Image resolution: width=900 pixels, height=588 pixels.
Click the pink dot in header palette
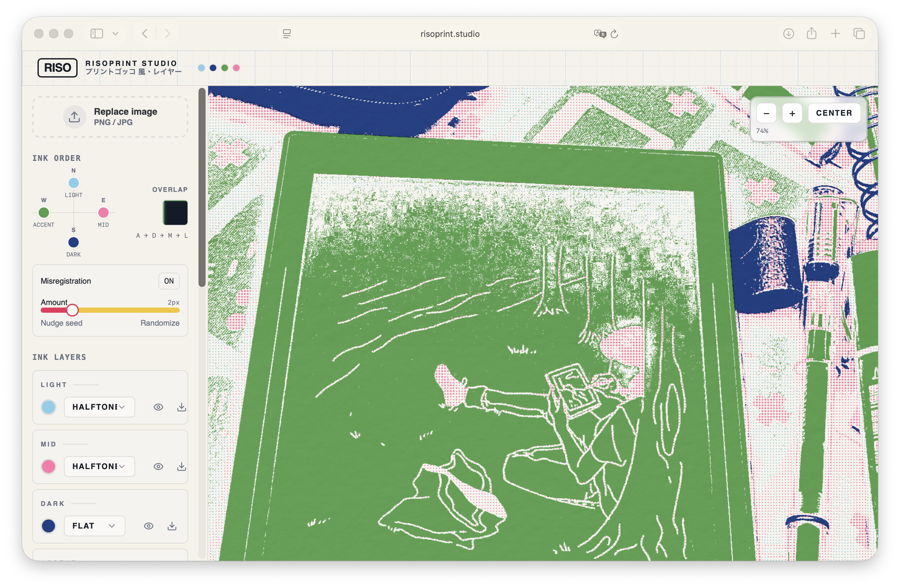(x=236, y=68)
